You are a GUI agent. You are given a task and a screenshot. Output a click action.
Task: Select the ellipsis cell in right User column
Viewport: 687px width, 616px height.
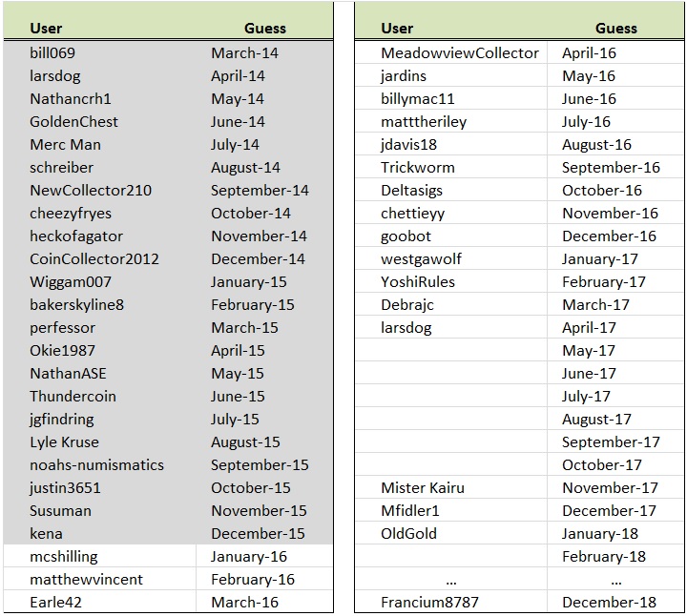click(x=450, y=579)
